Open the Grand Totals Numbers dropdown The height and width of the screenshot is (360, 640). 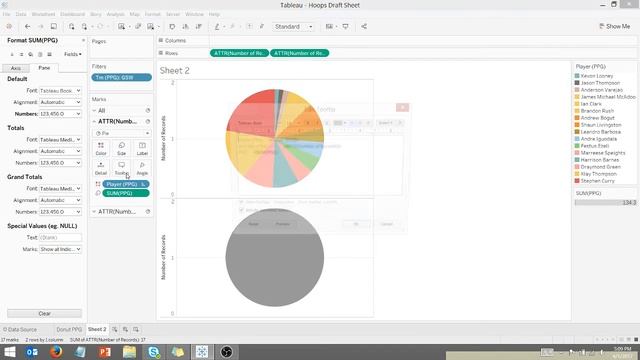(x=60, y=212)
